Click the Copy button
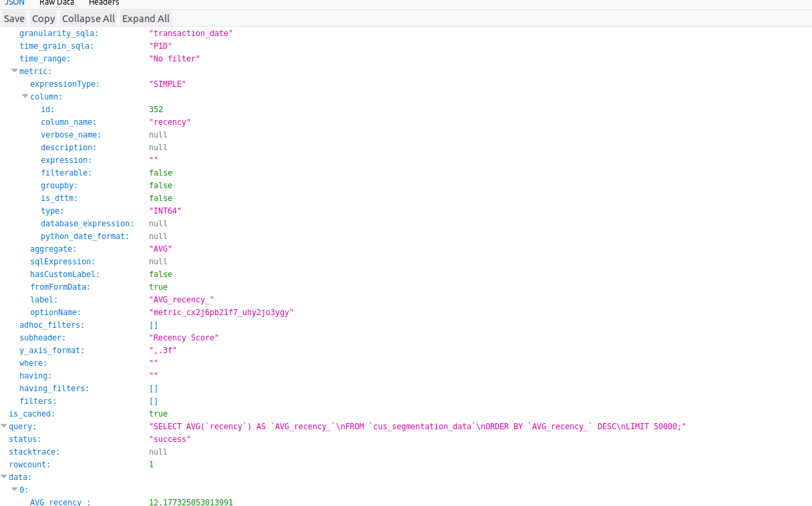 click(x=43, y=18)
